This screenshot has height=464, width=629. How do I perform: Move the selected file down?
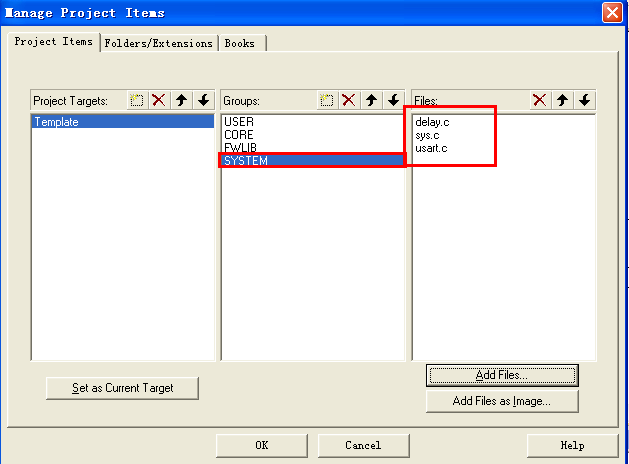(x=584, y=100)
